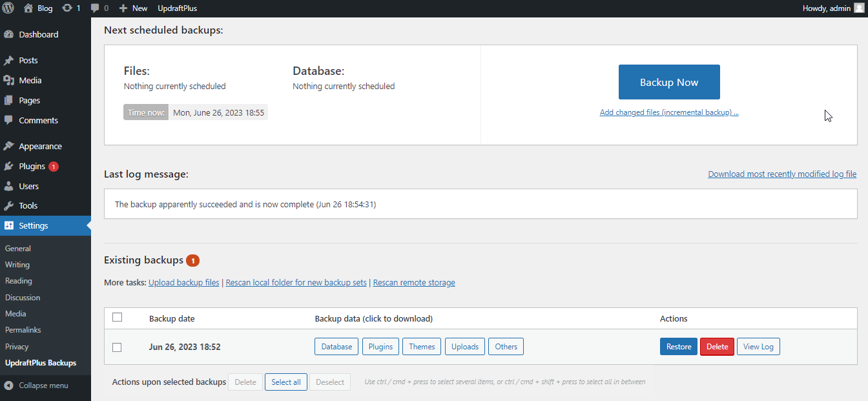Click the Rescan remote storage link
868x401 pixels.
pyautogui.click(x=414, y=283)
